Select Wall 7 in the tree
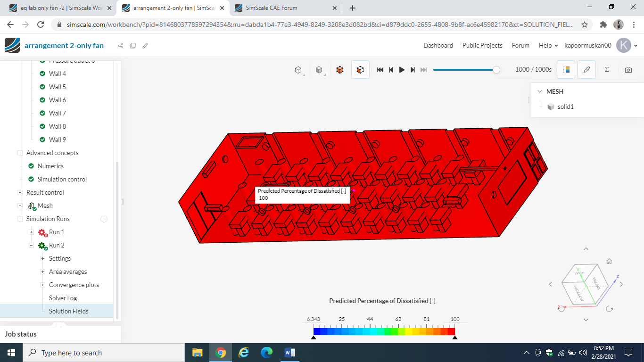The image size is (644, 362). [x=58, y=113]
